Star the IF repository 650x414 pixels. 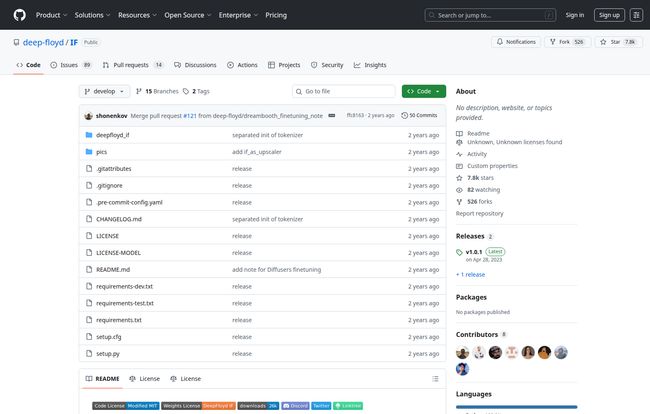tap(618, 42)
